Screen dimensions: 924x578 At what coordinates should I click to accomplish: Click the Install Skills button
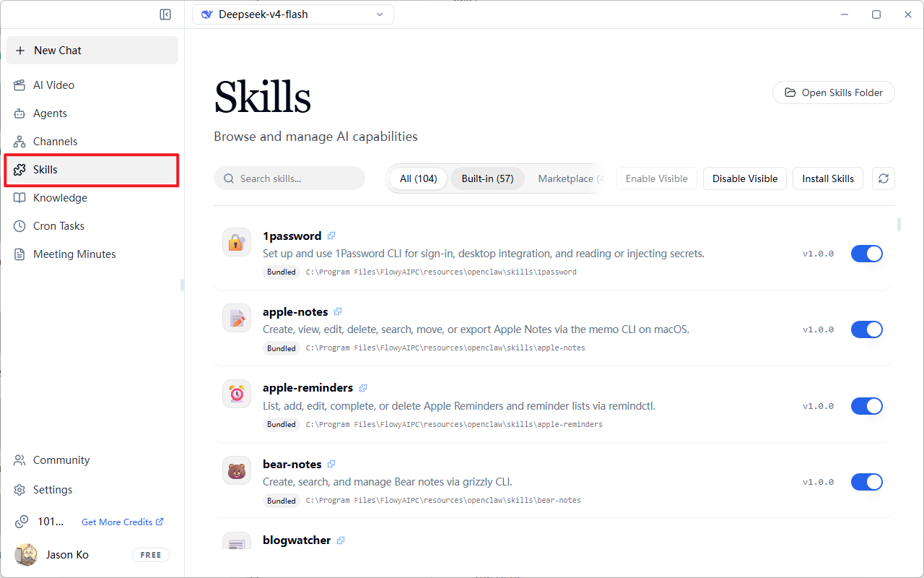[828, 178]
